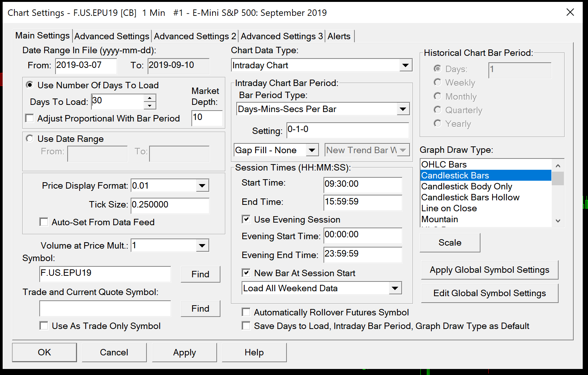Viewport: 588px width, 375px height.
Task: Select Candlestick Bars draw type
Action: [x=486, y=175]
